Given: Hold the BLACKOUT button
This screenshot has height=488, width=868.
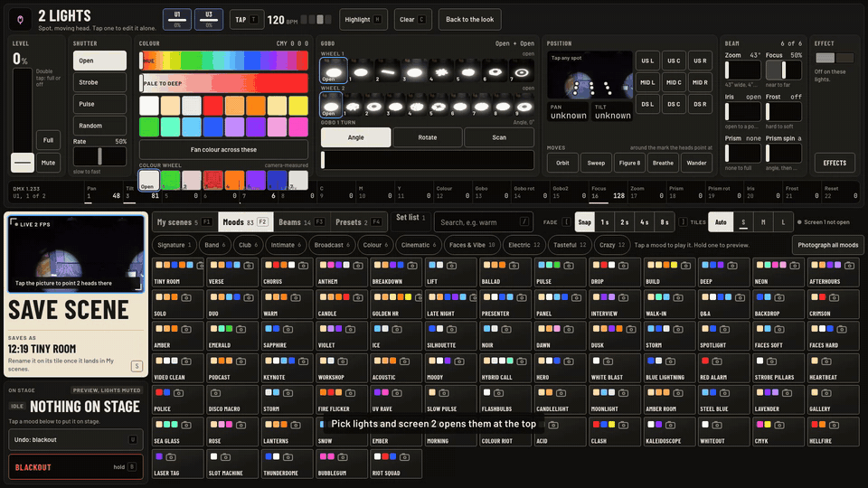Looking at the screenshot, I should pyautogui.click(x=76, y=467).
